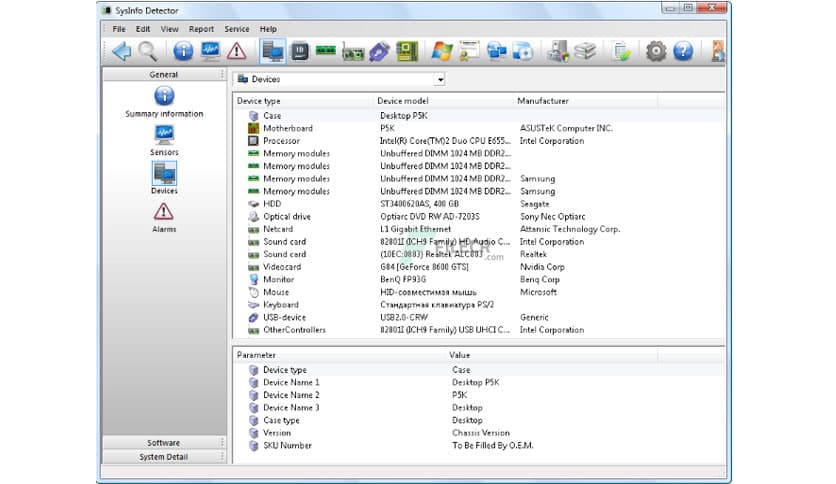836x484 pixels.
Task: Click the network computers toolbar icon
Action: pyautogui.click(x=496, y=51)
